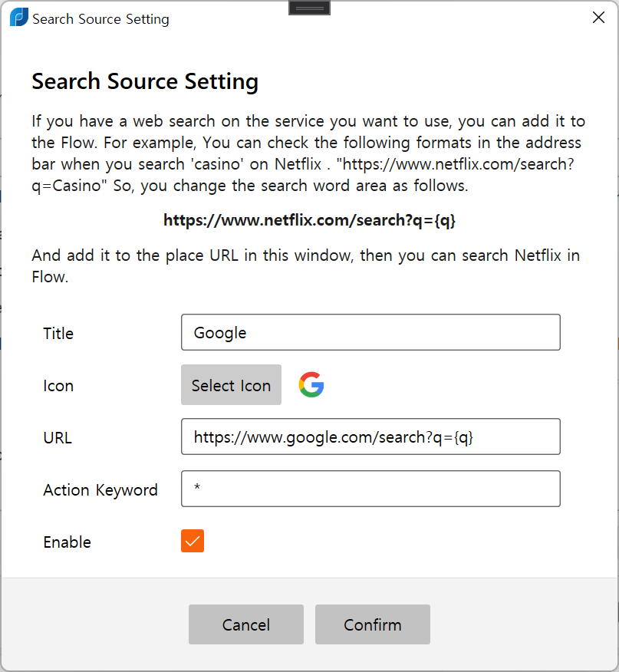Confirm the search source settings
Image resolution: width=619 pixels, height=672 pixels.
tap(373, 624)
